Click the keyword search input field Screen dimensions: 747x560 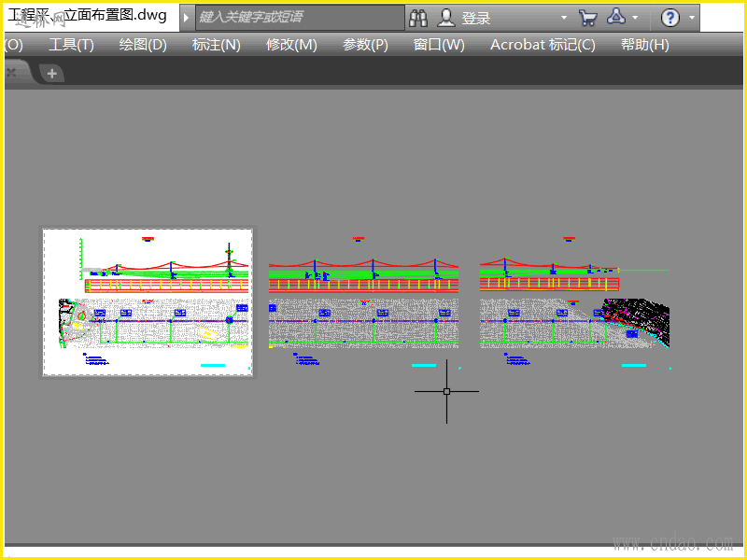coord(300,18)
